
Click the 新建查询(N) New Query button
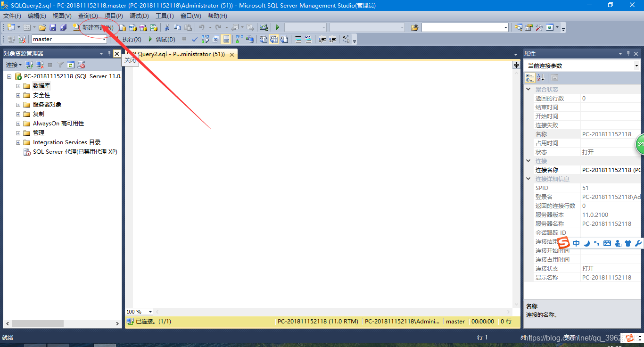[x=93, y=27]
